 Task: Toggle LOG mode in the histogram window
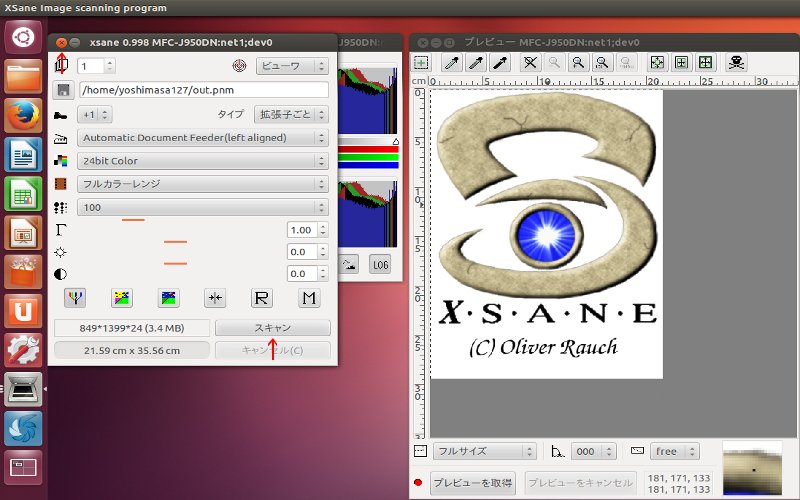coord(380,264)
